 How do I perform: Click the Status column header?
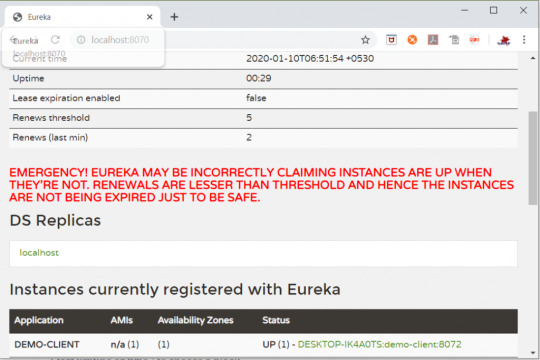point(276,320)
